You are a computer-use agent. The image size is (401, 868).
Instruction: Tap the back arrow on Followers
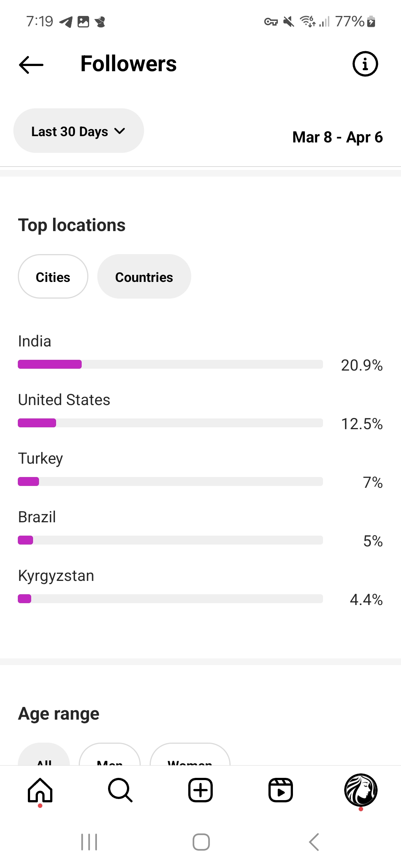31,65
